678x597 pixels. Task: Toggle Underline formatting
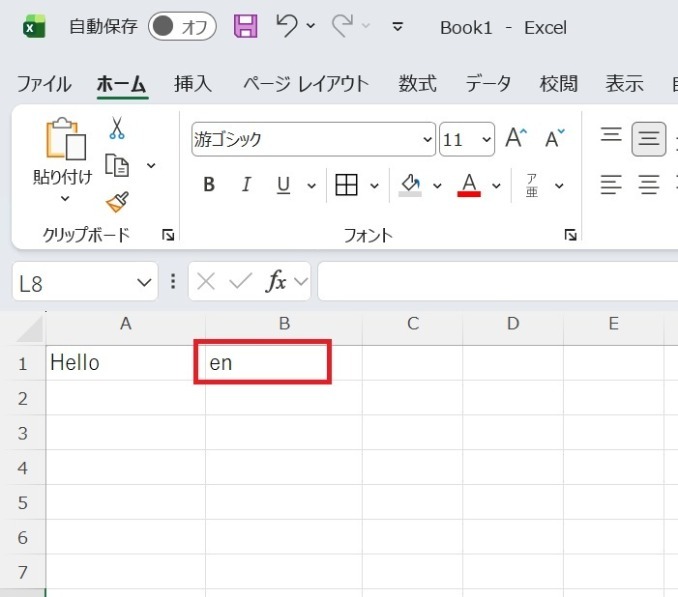click(x=283, y=185)
